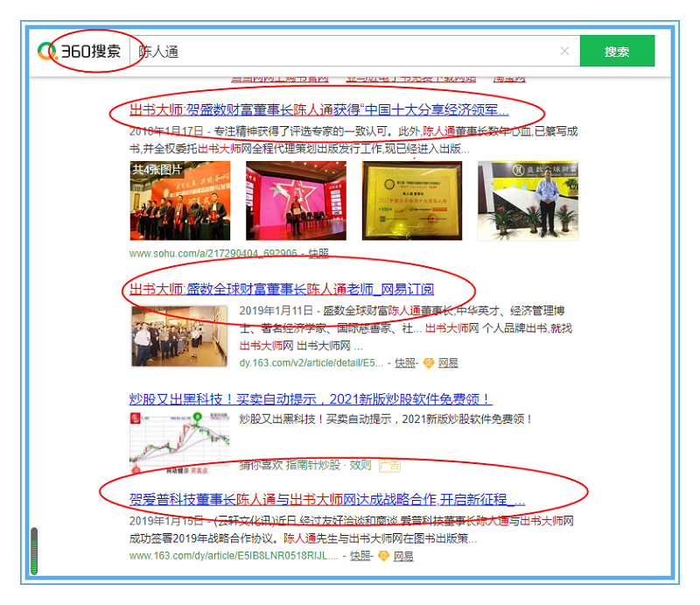Open the 盛数全球财富董事长陈人通老师_网易订阅 result
Viewport: 700px width, 605px height.
click(x=282, y=289)
